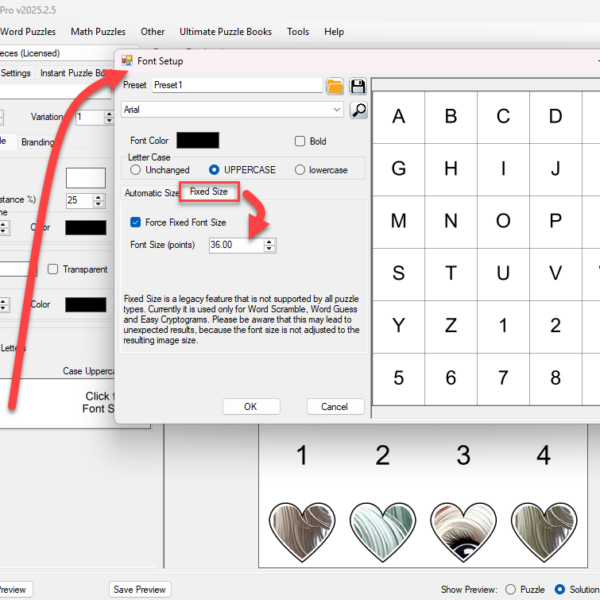Expand the Arial font dropdown
Image resolution: width=600 pixels, height=600 pixels.
pyautogui.click(x=337, y=109)
